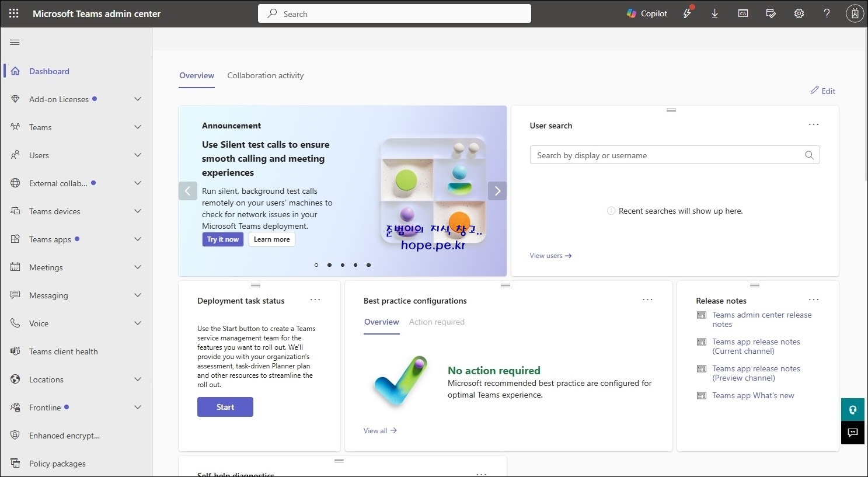This screenshot has height=477, width=868.
Task: Open the account manager avatar
Action: pyautogui.click(x=855, y=13)
